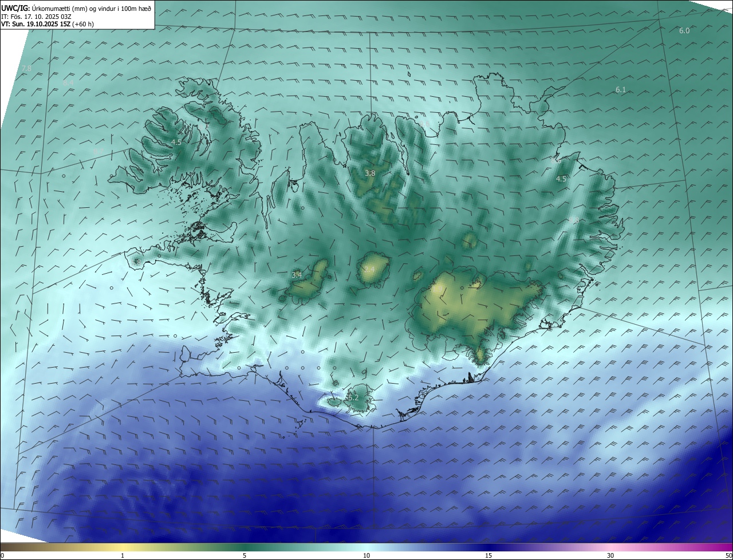This screenshot has height=560, width=733.
Task: Click the precipitation color scale bar
Action: click(x=366, y=547)
